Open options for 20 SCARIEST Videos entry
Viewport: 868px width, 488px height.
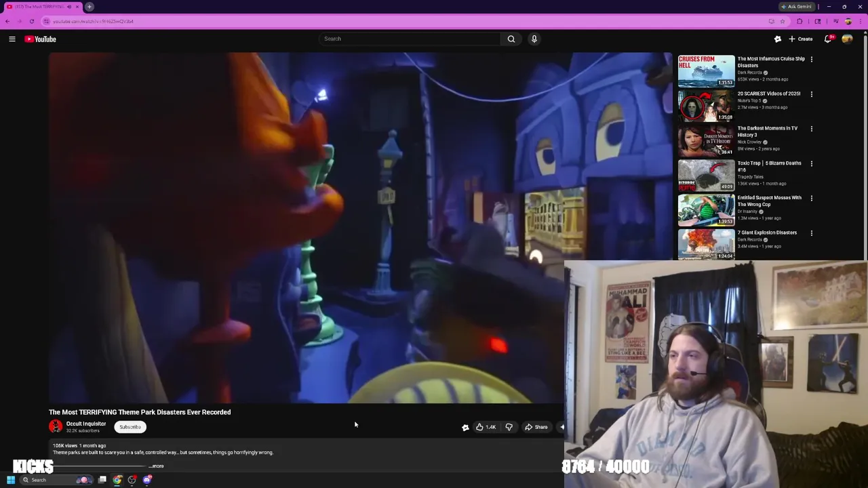tap(812, 94)
